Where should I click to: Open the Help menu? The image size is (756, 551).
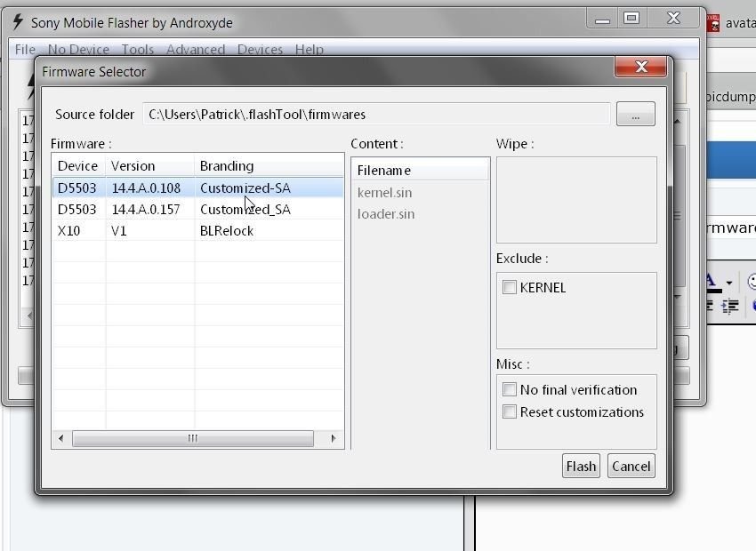tap(309, 49)
